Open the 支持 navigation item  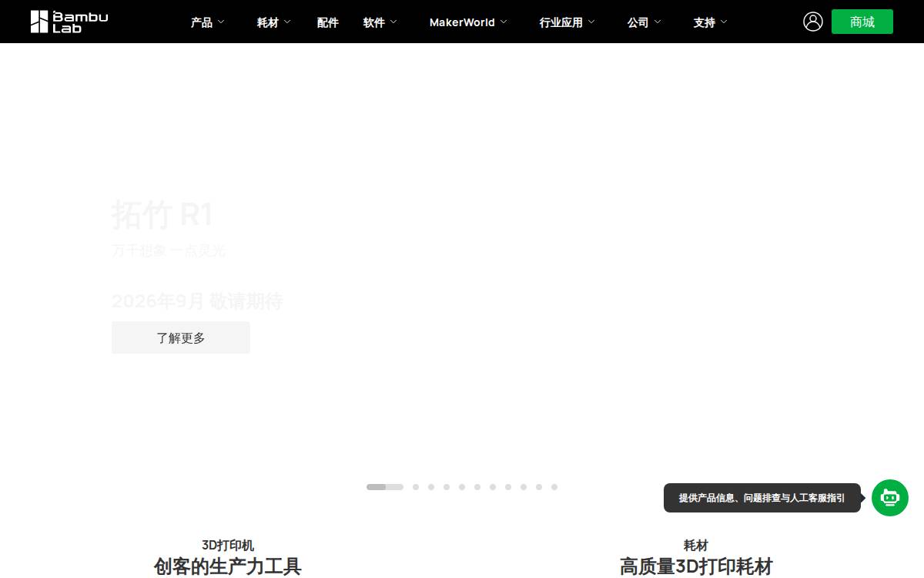(705, 22)
